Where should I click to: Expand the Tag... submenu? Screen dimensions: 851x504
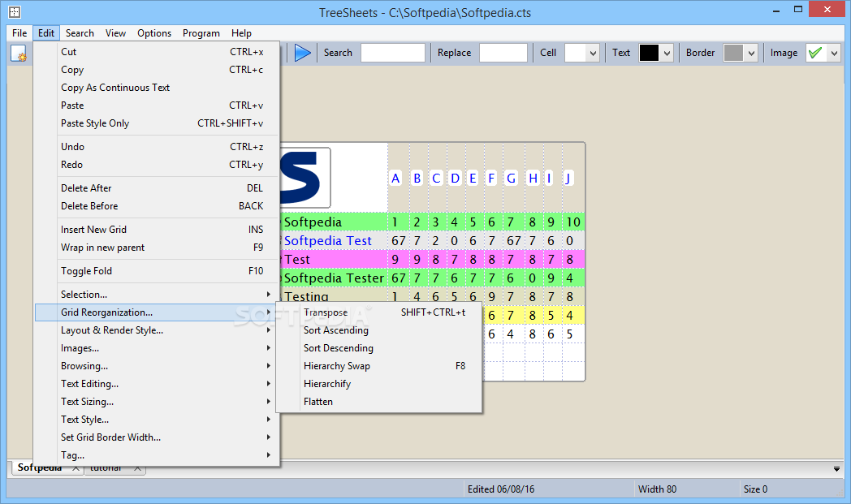click(x=157, y=455)
